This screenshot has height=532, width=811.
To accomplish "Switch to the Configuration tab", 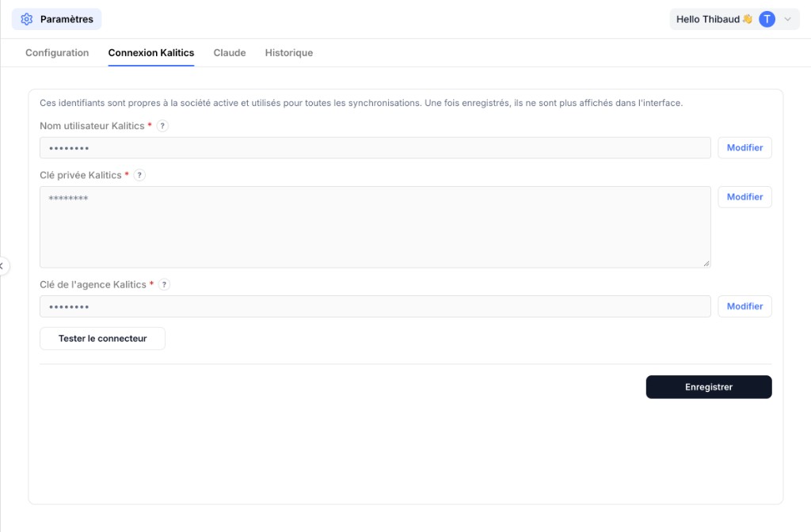I will point(57,53).
